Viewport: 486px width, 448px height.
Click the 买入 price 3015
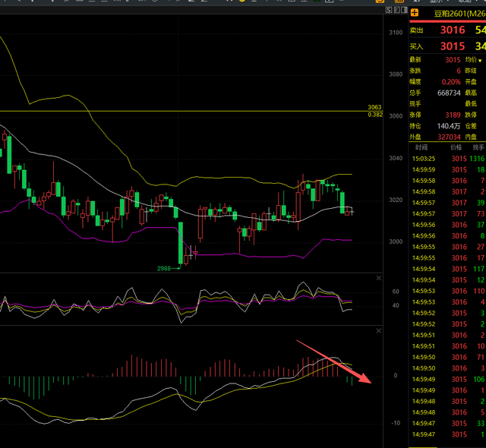pos(453,46)
